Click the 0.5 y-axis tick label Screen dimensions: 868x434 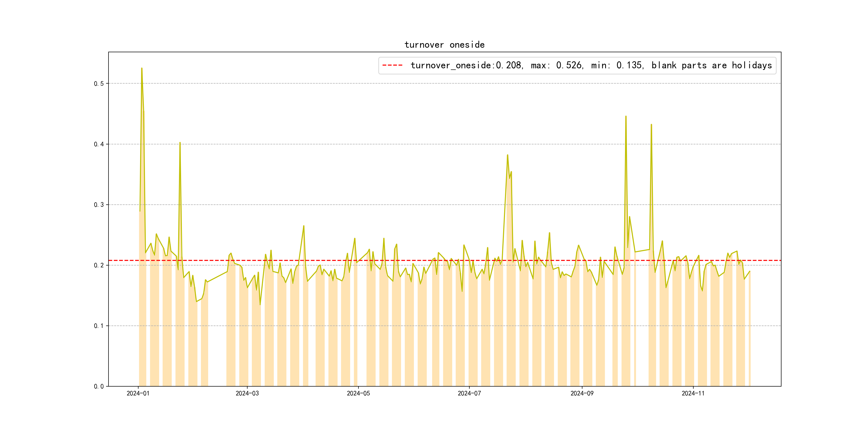point(99,84)
